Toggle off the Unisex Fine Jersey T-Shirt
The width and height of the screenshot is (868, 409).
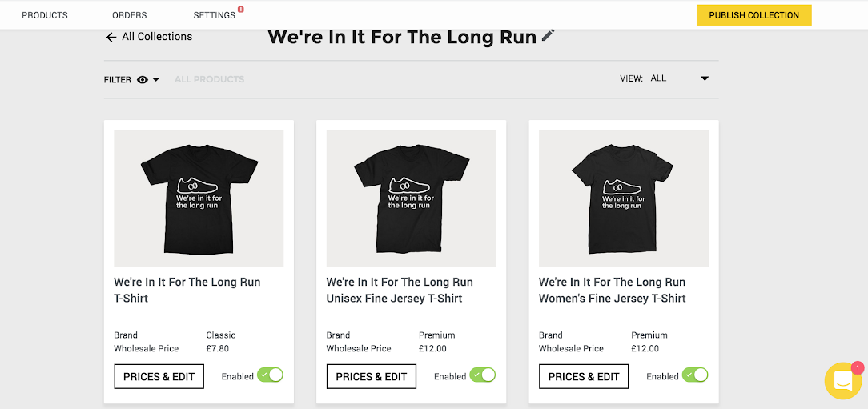[482, 375]
